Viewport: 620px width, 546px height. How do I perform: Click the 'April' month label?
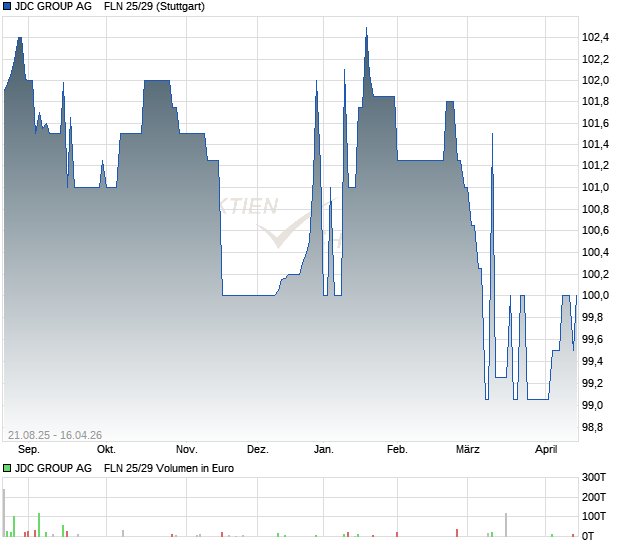coord(546,450)
